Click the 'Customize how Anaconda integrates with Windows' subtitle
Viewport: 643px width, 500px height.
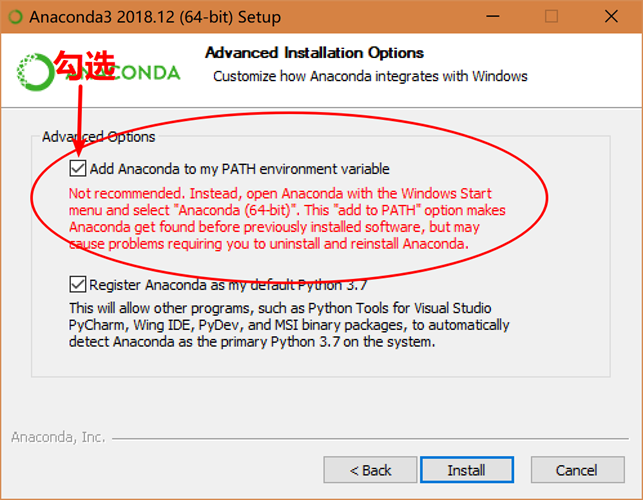(x=370, y=76)
